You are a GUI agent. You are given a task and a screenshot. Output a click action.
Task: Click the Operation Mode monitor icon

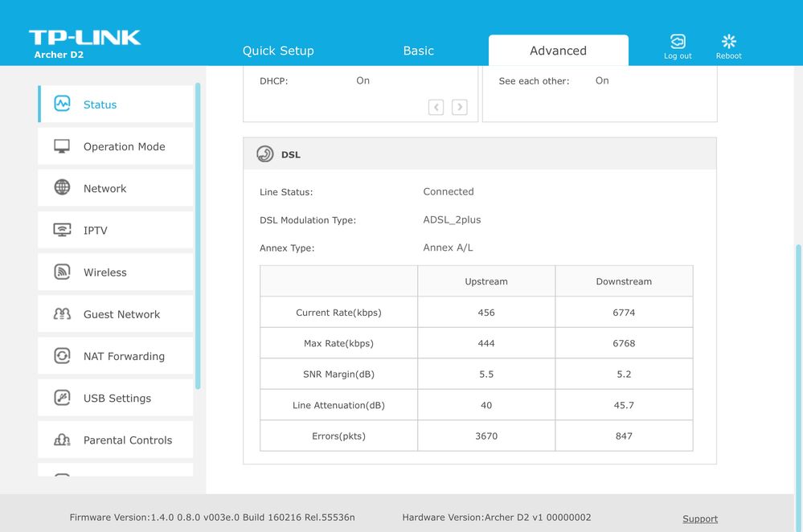coord(62,146)
